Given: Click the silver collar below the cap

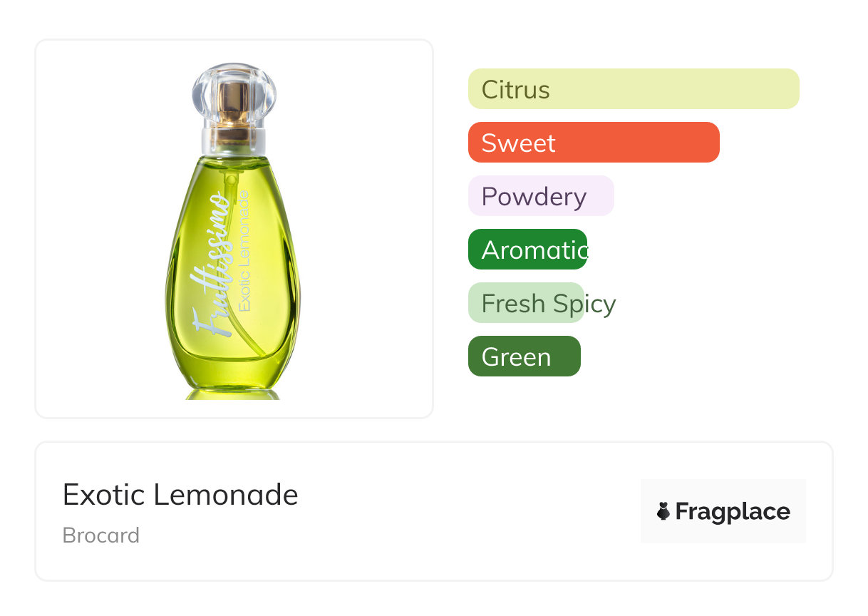Looking at the screenshot, I should [x=234, y=138].
